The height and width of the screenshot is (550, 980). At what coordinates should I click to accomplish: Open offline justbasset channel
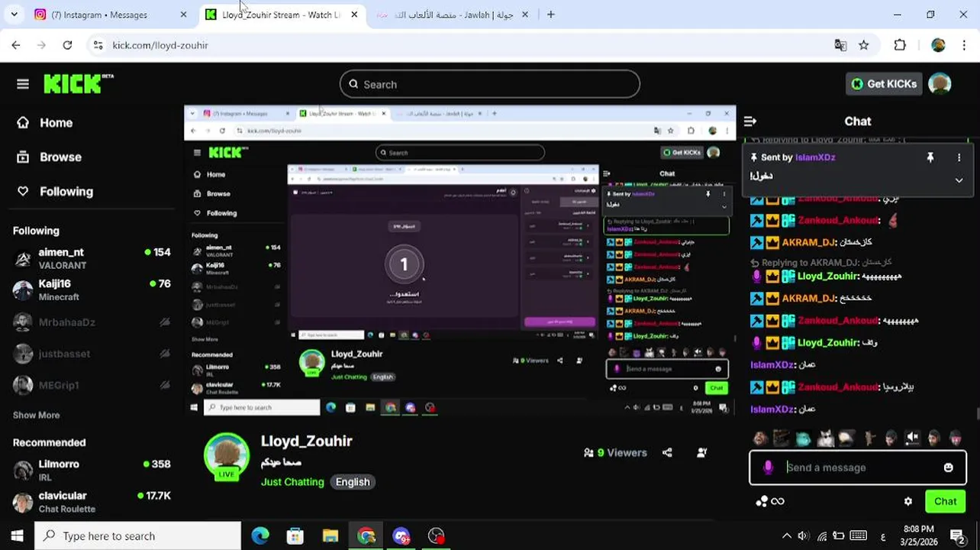[x=92, y=354]
